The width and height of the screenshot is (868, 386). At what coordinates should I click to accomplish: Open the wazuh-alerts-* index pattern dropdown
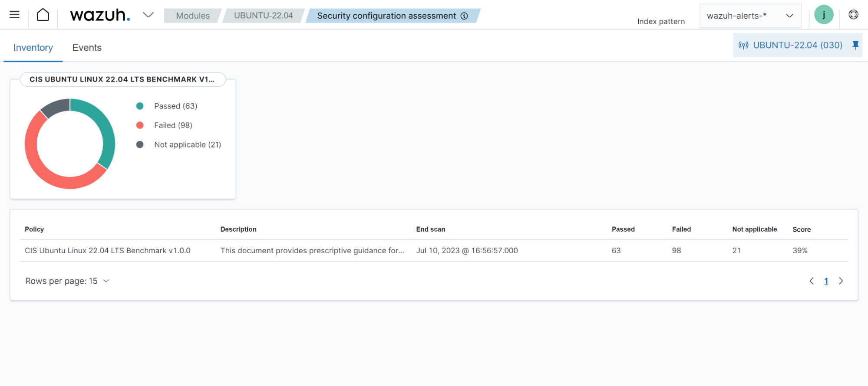tap(750, 16)
